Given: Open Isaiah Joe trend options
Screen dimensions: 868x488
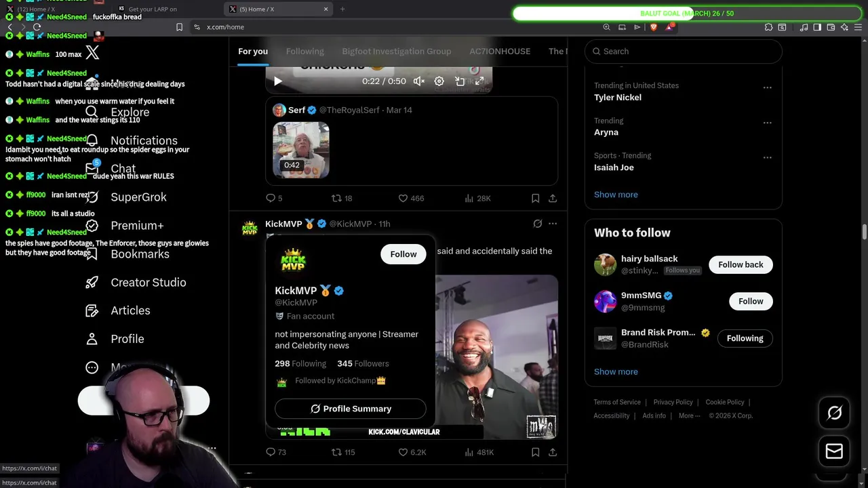Looking at the screenshot, I should pyautogui.click(x=767, y=157).
